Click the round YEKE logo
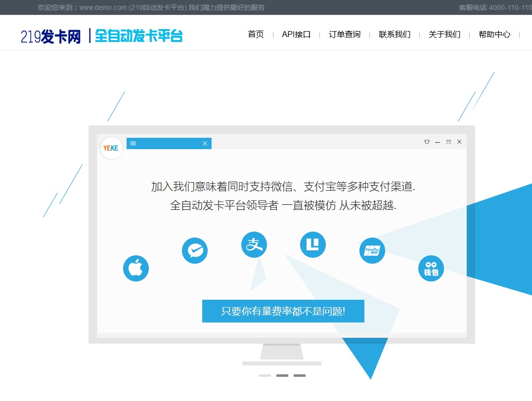Viewport: 532px width, 401px height. point(111,148)
